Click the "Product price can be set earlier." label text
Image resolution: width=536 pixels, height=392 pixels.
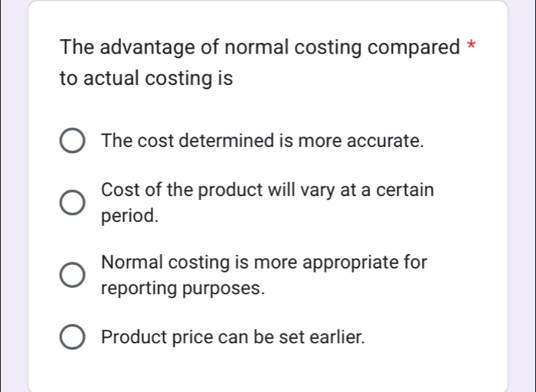(233, 337)
